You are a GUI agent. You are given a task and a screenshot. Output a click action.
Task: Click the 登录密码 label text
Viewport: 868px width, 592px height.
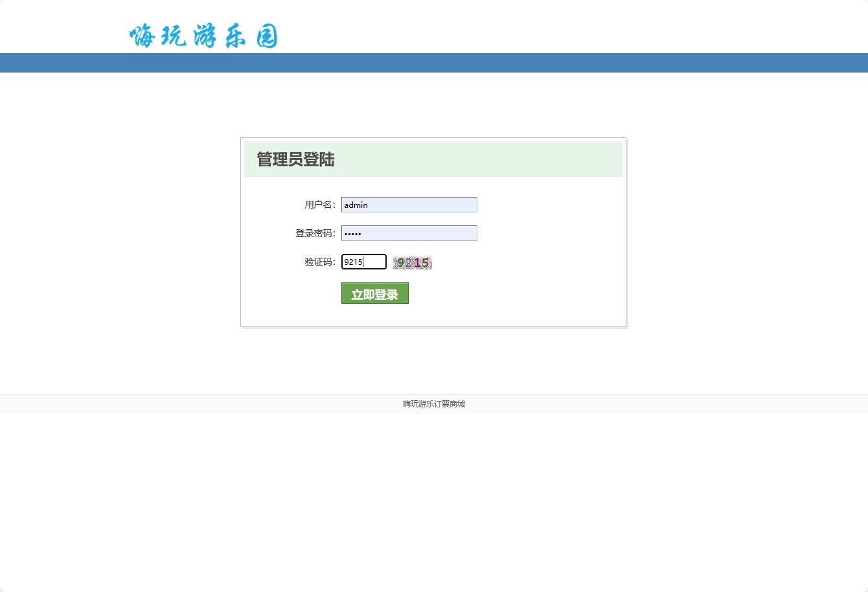coord(314,233)
